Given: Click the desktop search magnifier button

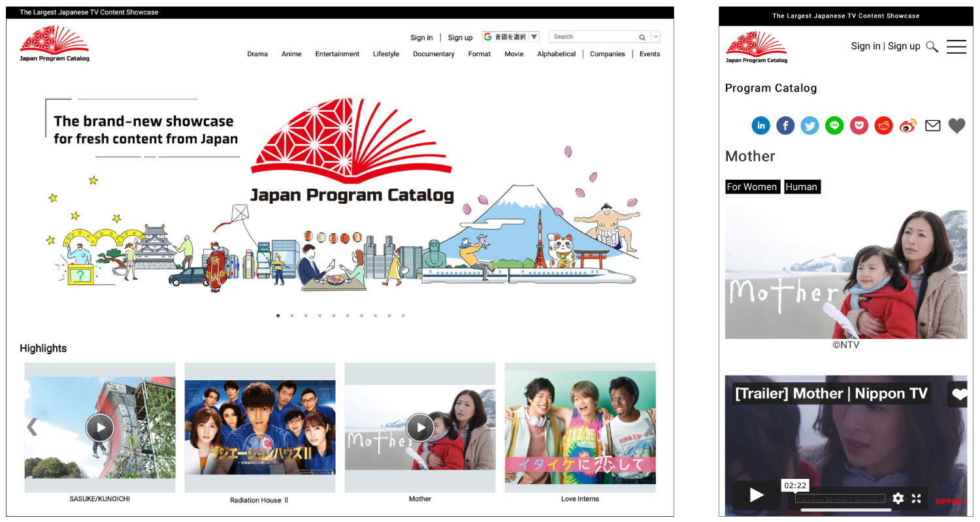Looking at the screenshot, I should pos(642,37).
